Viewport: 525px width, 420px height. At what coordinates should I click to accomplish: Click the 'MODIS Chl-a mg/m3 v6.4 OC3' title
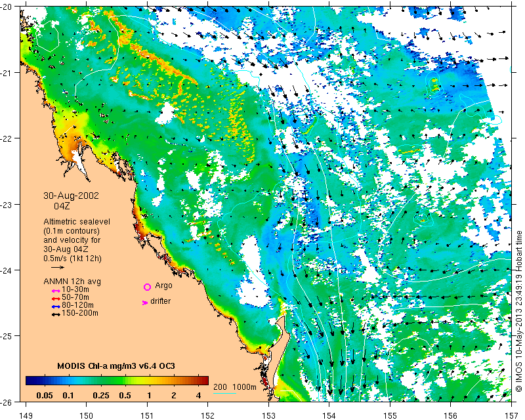(x=116, y=366)
